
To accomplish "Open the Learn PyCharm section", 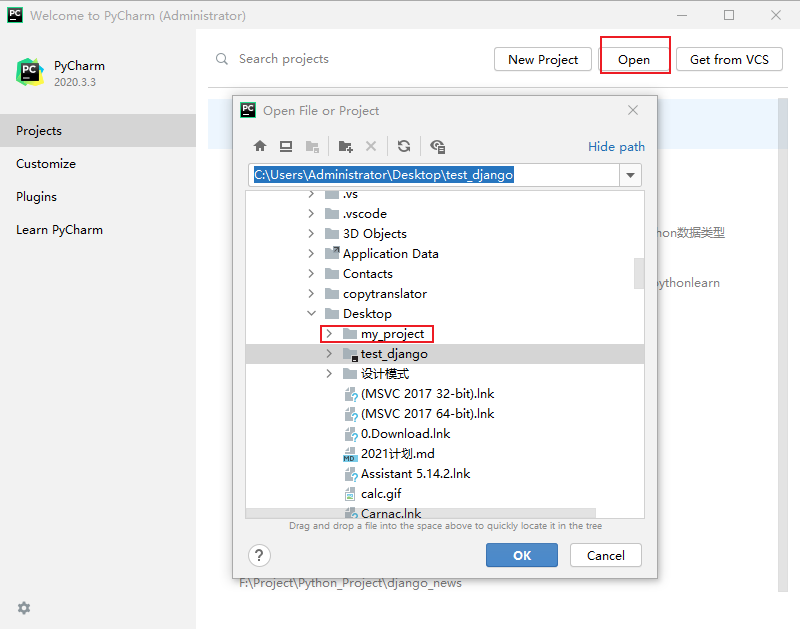I will tap(98, 230).
